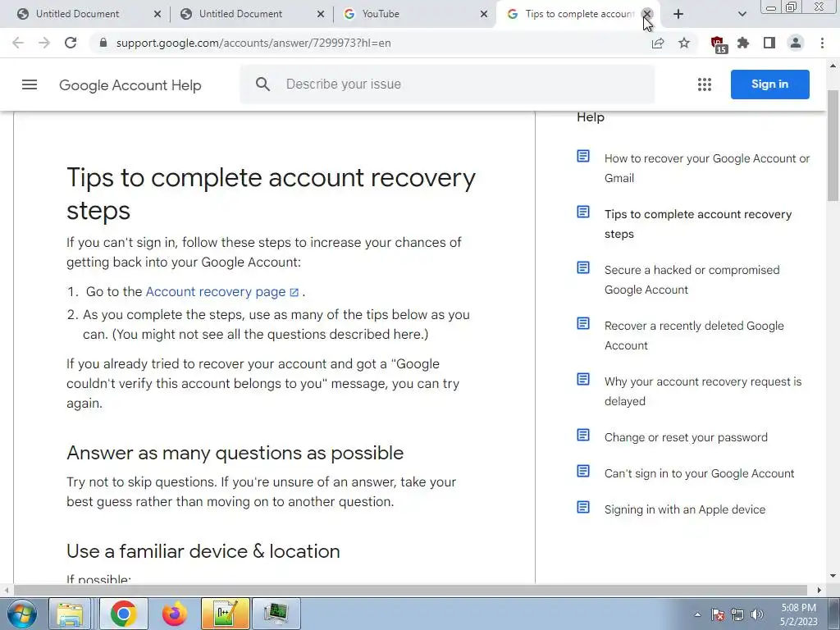This screenshot has height=630, width=840.
Task: Switch to first Untitled Document tab
Action: click(87, 14)
